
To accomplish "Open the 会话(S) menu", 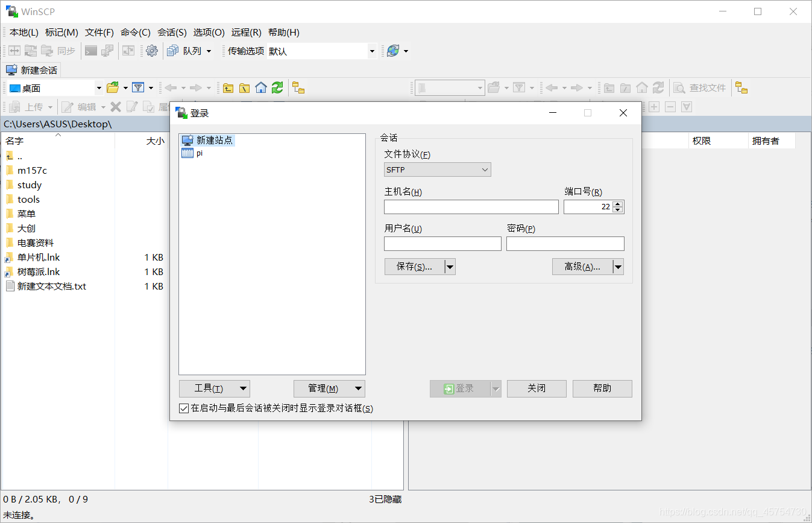I will click(x=172, y=33).
